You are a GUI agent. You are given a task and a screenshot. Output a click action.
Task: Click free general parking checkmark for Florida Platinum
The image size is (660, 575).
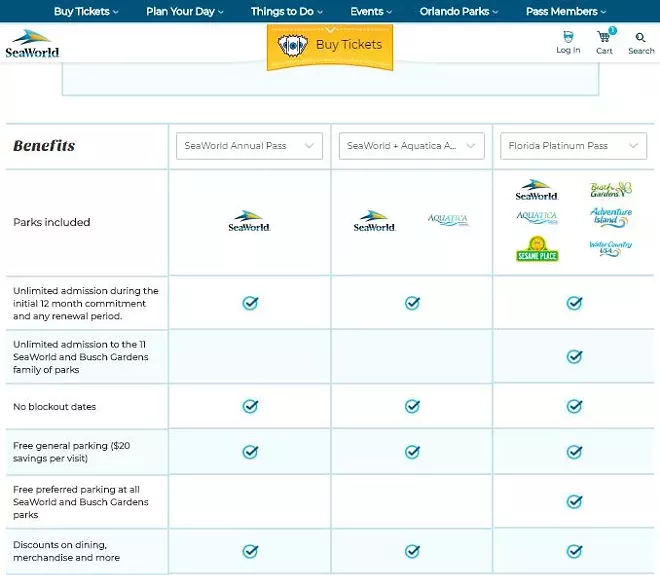pos(574,452)
